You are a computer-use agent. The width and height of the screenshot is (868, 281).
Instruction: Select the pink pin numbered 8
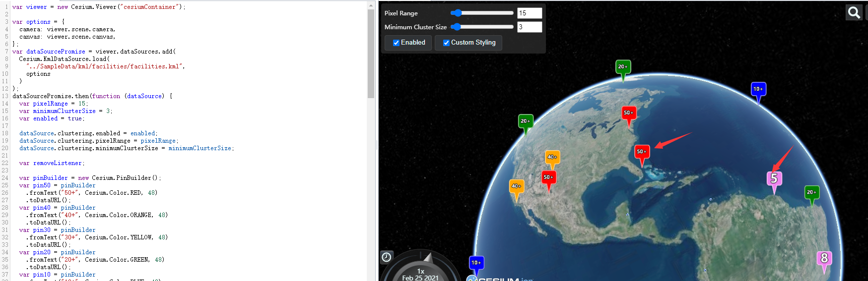tap(824, 262)
